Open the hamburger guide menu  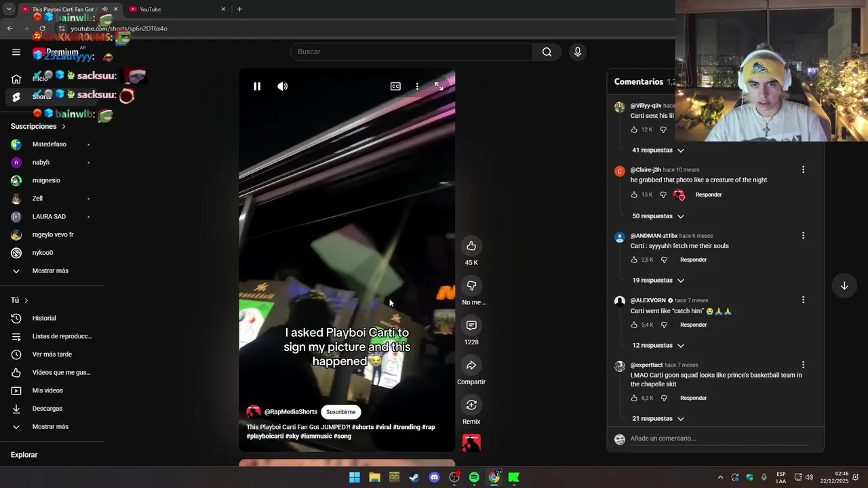coord(16,52)
